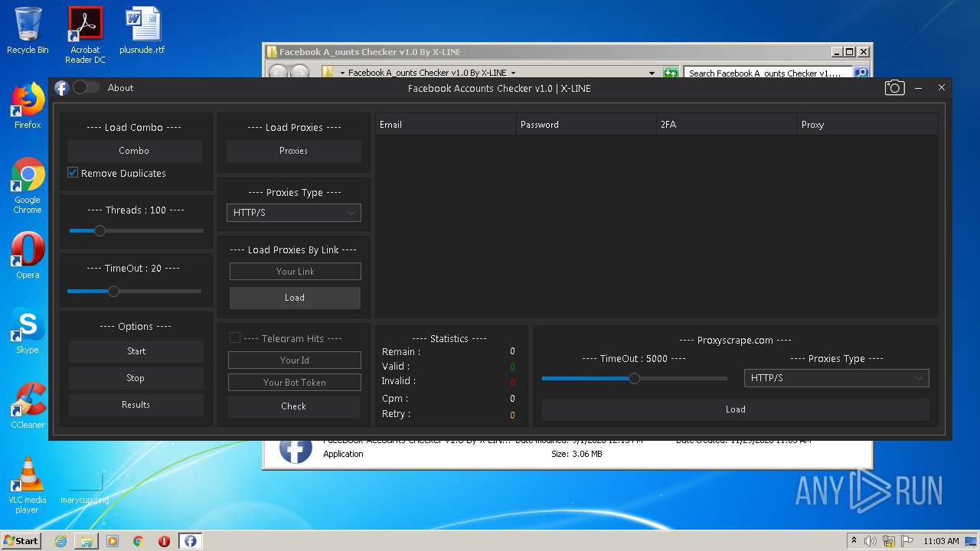
Task: Open the About menu item
Action: tap(120, 88)
